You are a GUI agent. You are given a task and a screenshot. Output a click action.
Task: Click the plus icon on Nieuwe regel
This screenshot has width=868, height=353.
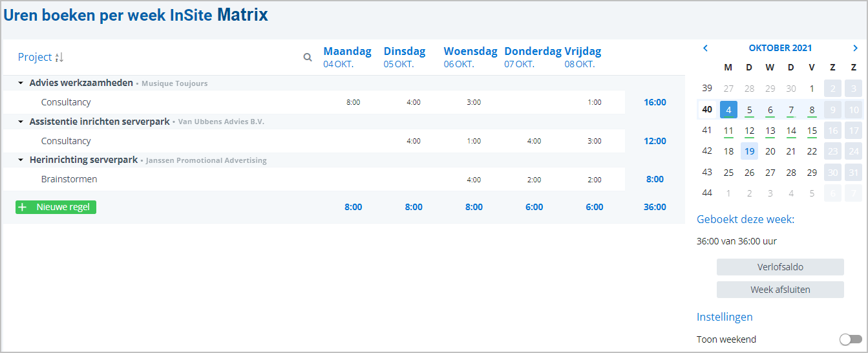[x=23, y=207]
